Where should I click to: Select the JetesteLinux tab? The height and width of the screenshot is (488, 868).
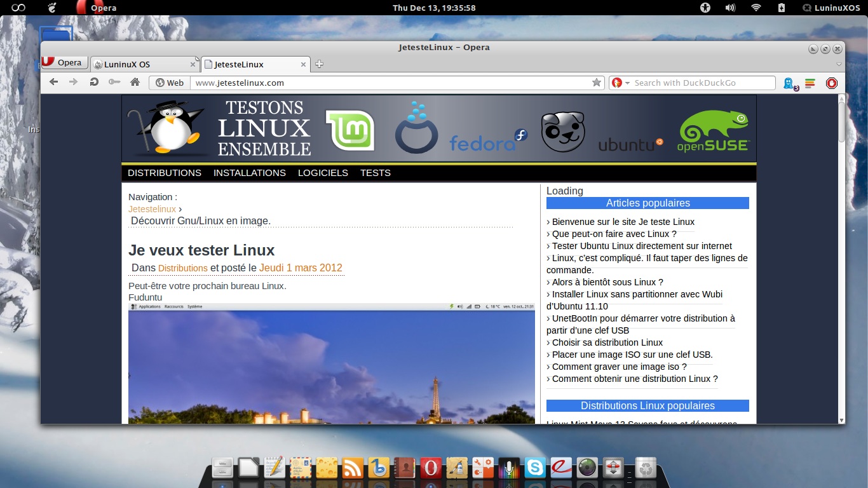(x=254, y=64)
